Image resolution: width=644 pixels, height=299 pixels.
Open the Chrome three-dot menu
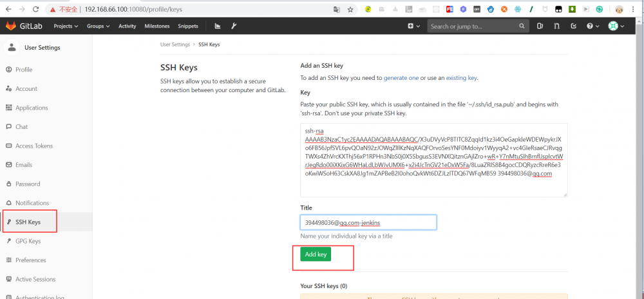click(633, 10)
